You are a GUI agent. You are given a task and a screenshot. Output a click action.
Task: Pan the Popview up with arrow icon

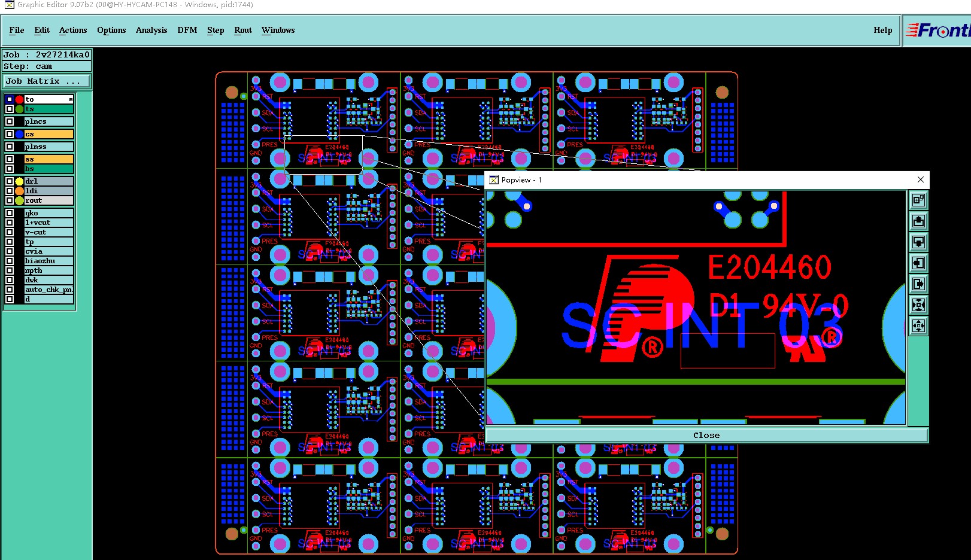pos(918,221)
